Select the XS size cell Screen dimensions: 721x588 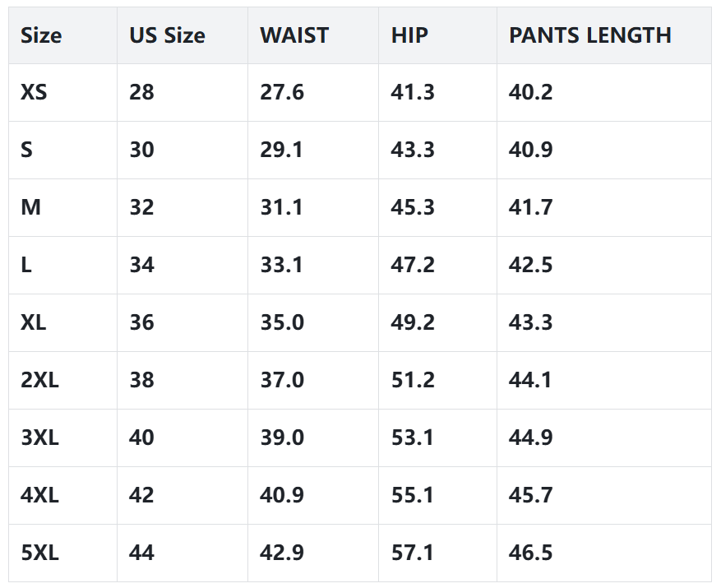coord(34,92)
